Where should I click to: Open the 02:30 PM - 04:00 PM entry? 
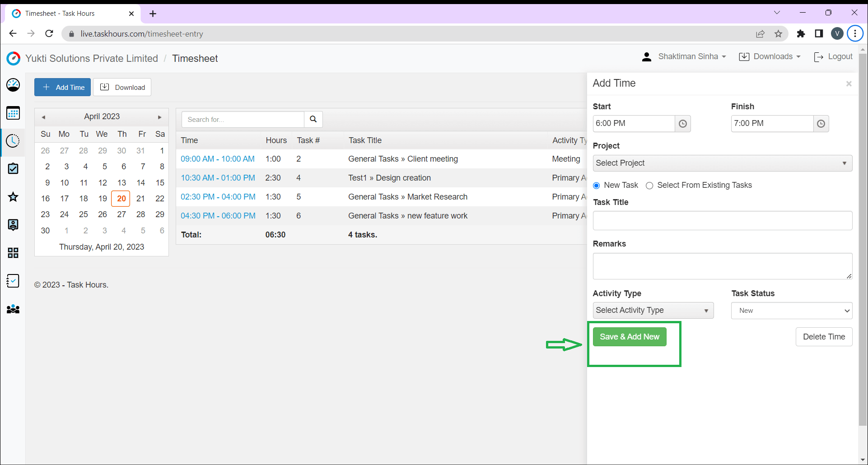coord(218,197)
